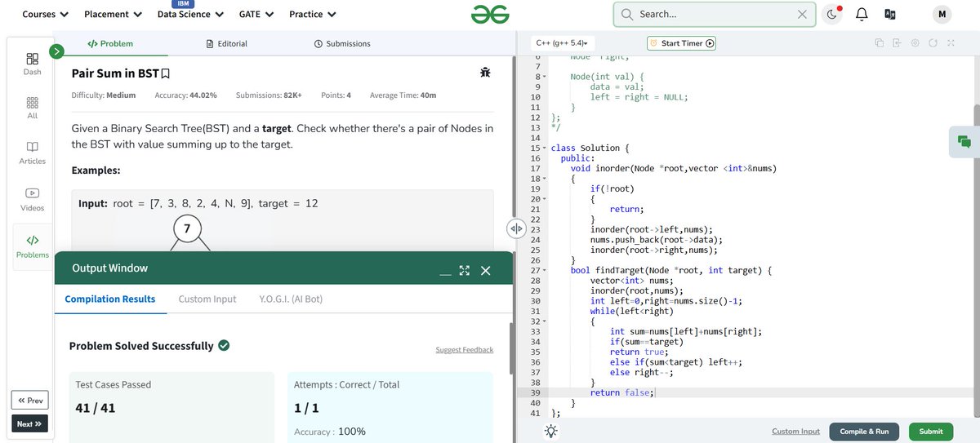Focus the Search input field
The height and width of the screenshot is (443, 980).
point(715,15)
